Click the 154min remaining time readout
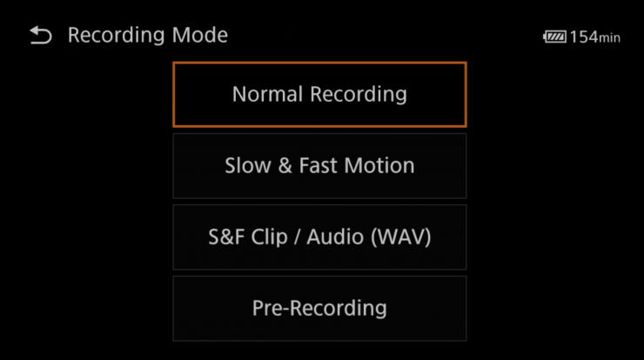Screen dimensions: 644x360 595,37
